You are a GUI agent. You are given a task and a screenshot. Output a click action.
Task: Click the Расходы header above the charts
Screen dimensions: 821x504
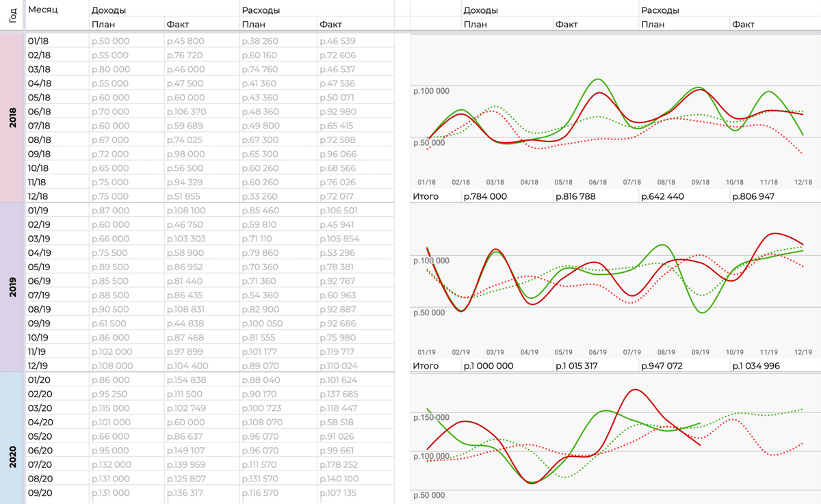(660, 10)
